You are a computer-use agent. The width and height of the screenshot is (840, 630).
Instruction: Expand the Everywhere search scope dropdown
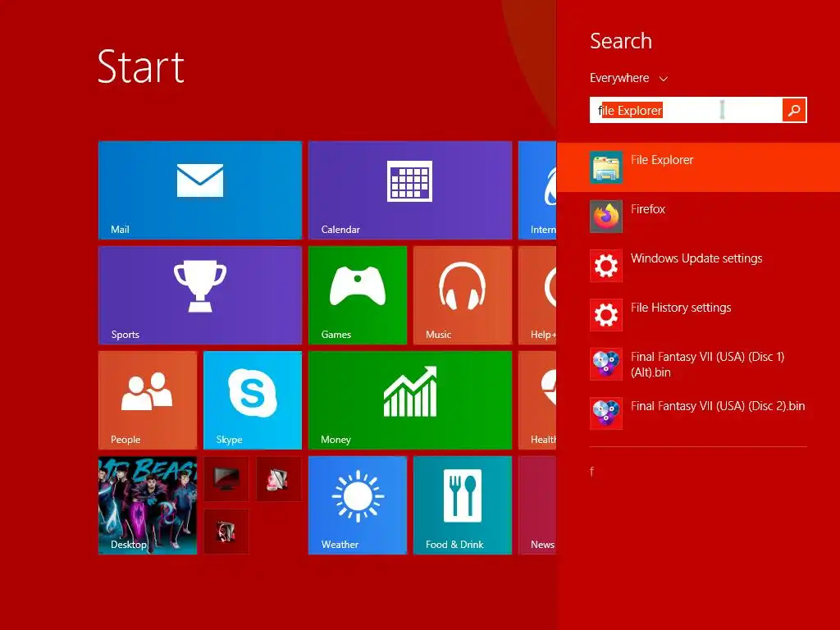[629, 78]
